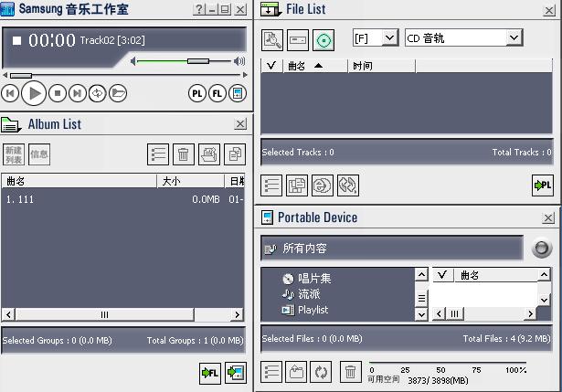Click the drive icon in File List toolbar
Image resolution: width=562 pixels, height=392 pixels.
click(x=298, y=40)
